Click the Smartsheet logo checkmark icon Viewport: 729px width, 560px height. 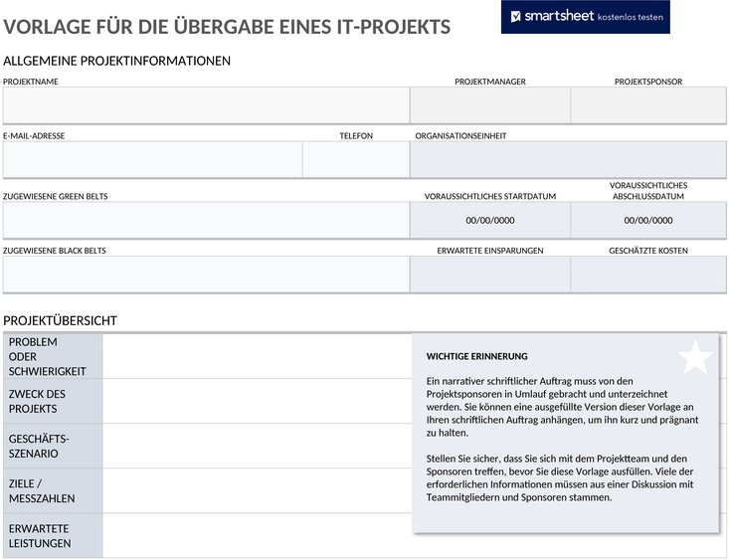click(515, 17)
